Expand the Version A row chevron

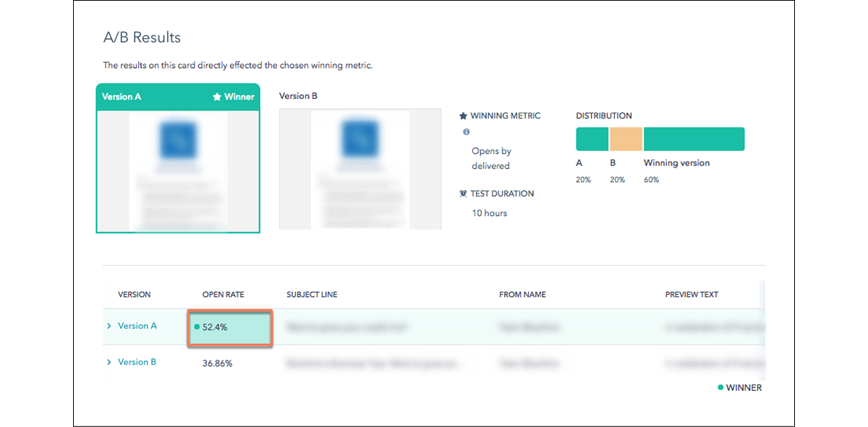coord(109,326)
